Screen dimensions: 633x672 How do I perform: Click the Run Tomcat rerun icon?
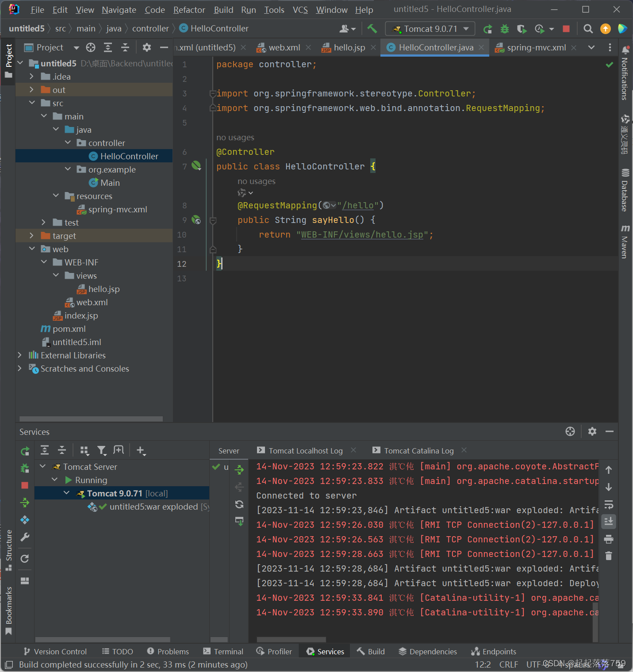coord(487,29)
